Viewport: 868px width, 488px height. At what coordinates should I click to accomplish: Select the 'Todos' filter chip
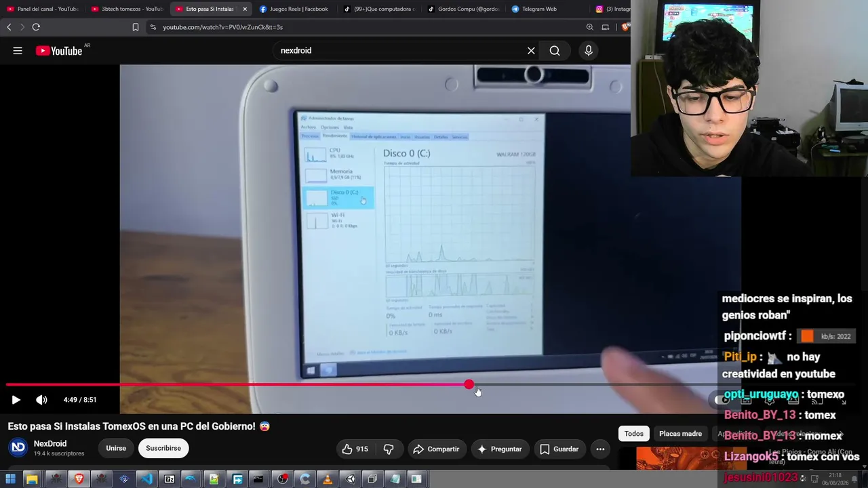point(634,434)
